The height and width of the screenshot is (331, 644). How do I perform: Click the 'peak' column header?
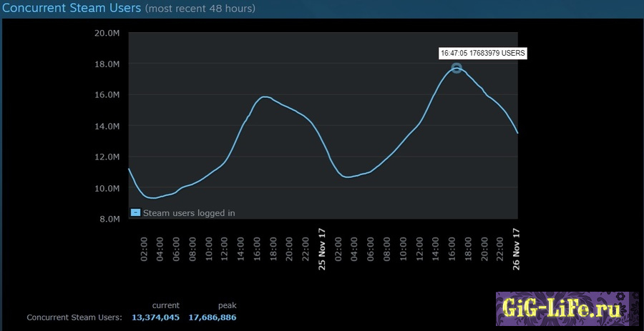tap(227, 305)
